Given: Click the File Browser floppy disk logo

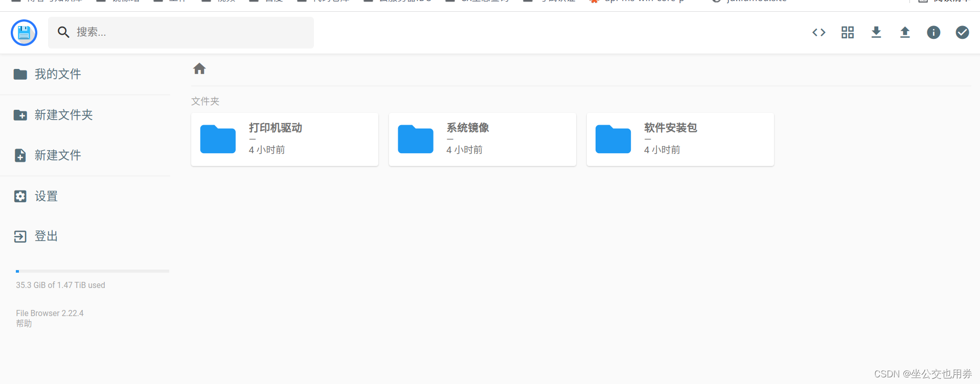Looking at the screenshot, I should pyautogui.click(x=24, y=33).
